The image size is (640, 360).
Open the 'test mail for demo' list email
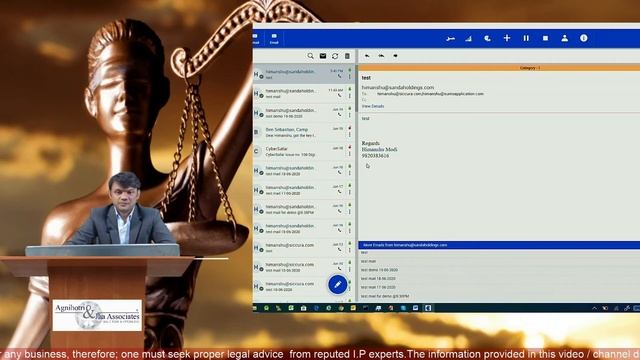(304, 209)
